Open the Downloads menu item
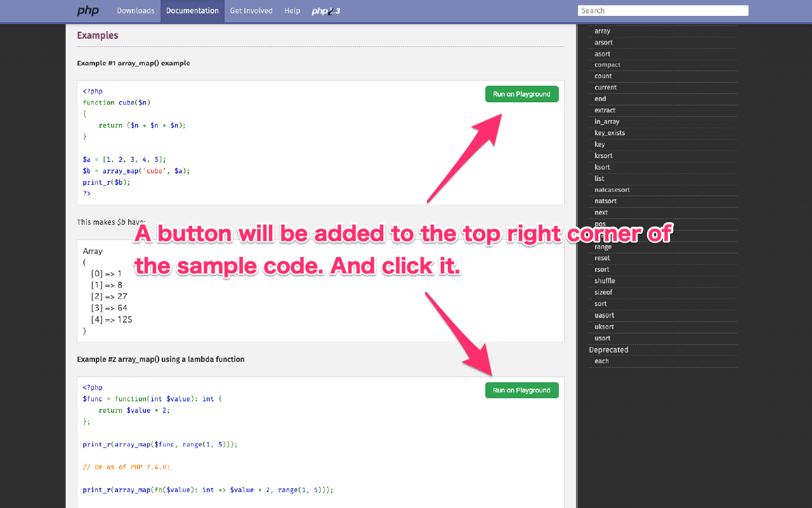This screenshot has width=812, height=508. click(x=135, y=11)
